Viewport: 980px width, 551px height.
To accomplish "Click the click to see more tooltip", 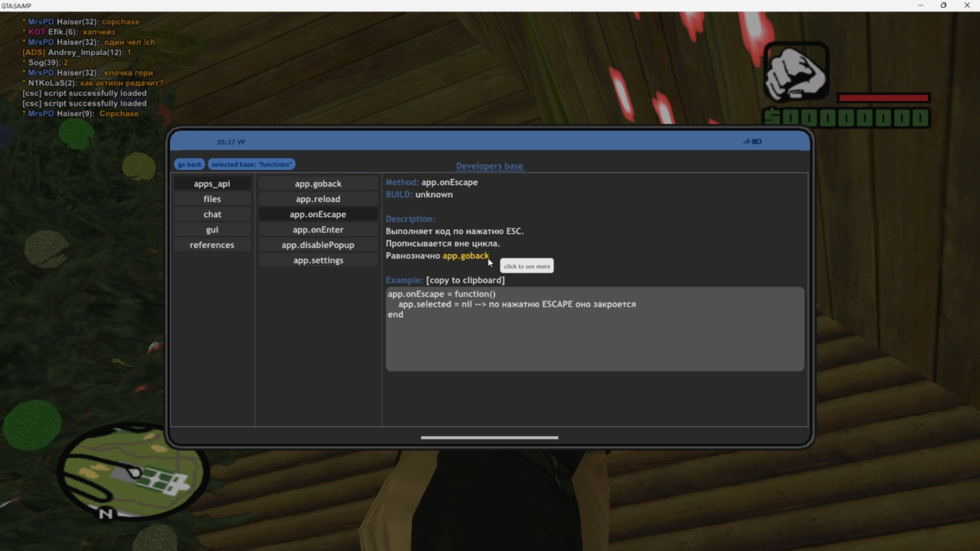I will (527, 266).
